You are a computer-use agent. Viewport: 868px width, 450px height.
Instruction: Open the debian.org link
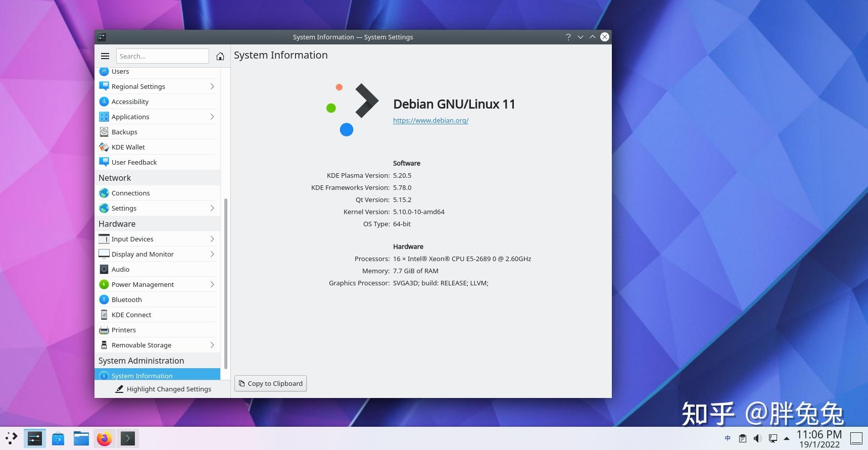click(x=430, y=120)
